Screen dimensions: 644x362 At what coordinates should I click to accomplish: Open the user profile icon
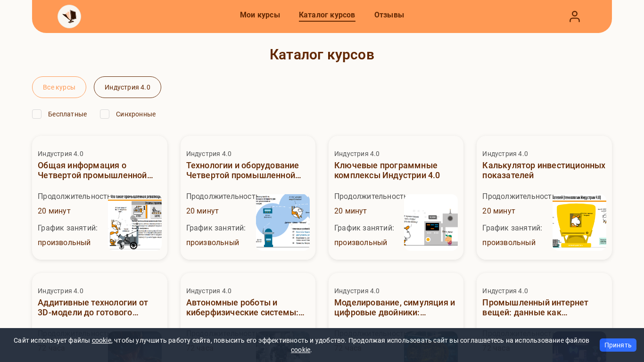click(574, 16)
